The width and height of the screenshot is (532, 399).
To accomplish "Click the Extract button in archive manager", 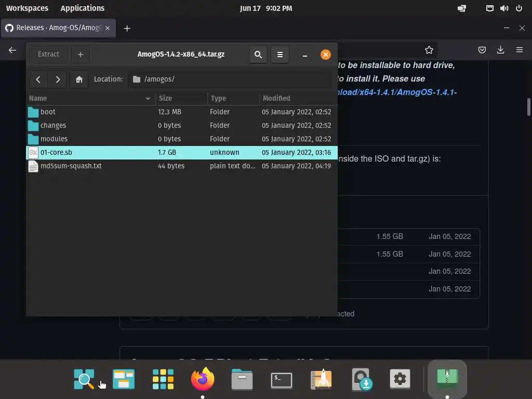I will pos(48,54).
